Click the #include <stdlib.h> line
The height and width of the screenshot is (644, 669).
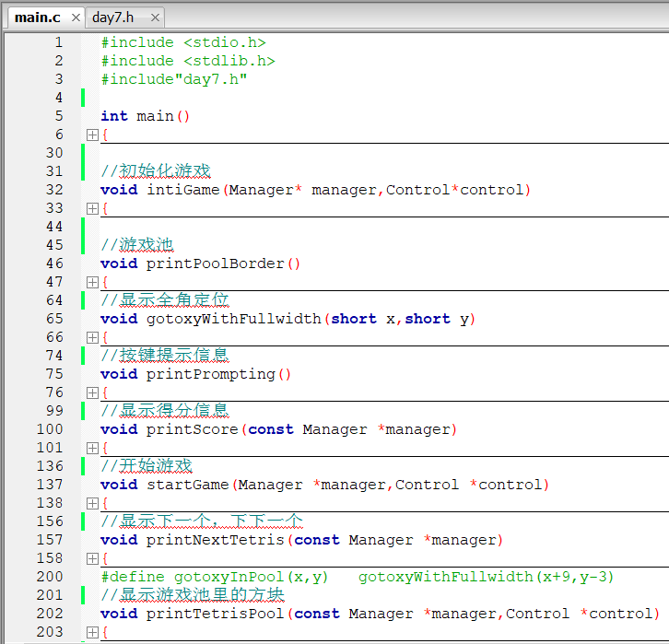pos(188,61)
